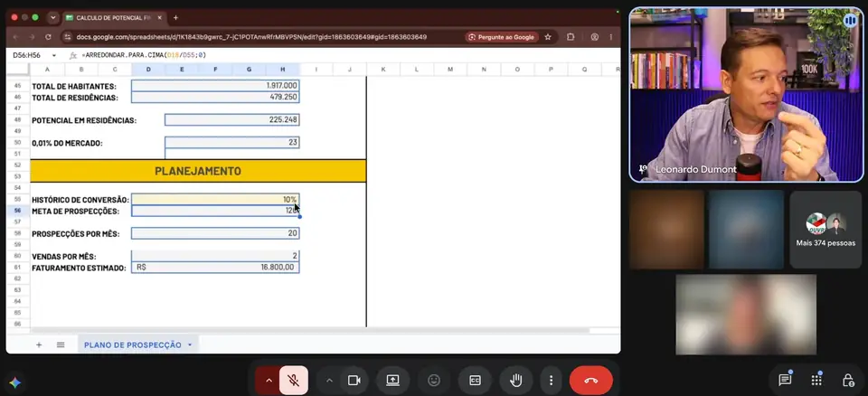
Task: Click the META DE PROSPECÇÕES label
Action: [75, 212]
